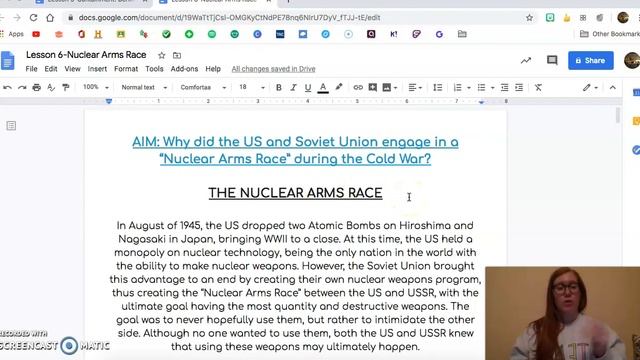The image size is (640, 360).
Task: Open the Apps bookmarks shortcut
Action: tap(12, 34)
